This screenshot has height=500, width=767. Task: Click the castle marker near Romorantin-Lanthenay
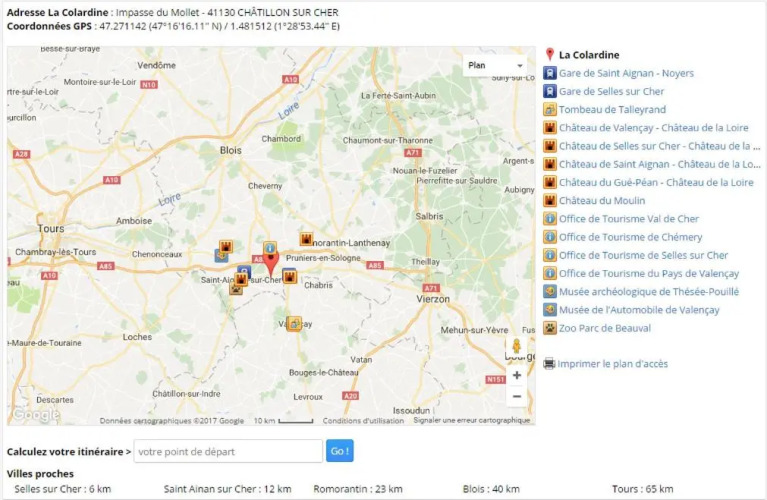point(307,240)
